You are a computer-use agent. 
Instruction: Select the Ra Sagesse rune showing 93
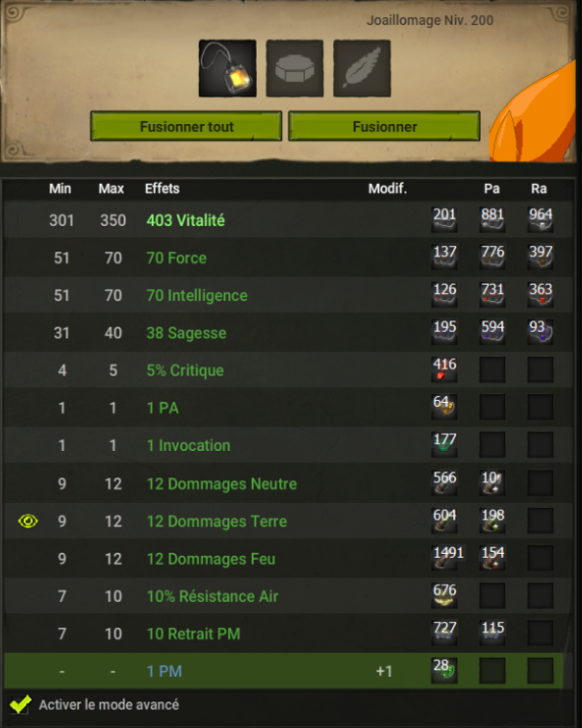541,333
